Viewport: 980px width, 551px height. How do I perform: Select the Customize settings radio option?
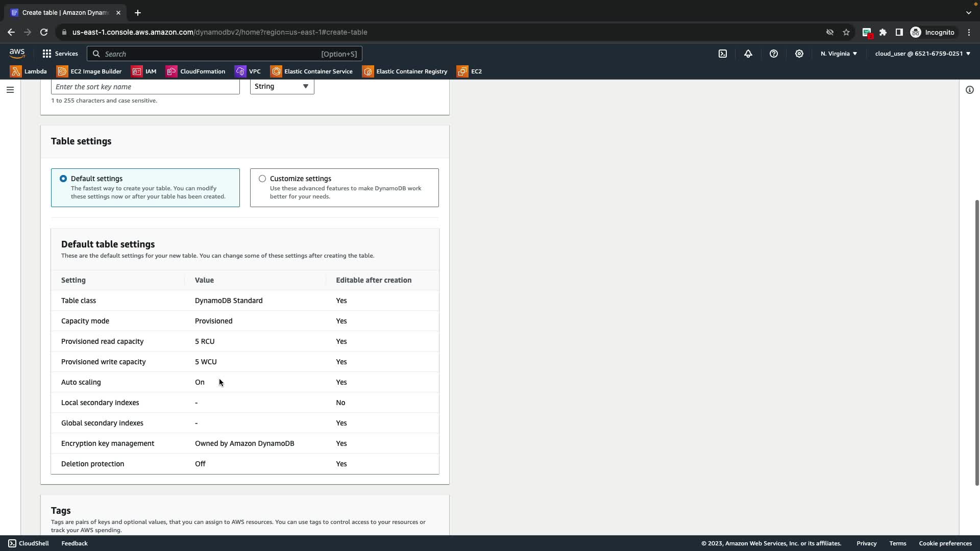pos(262,179)
